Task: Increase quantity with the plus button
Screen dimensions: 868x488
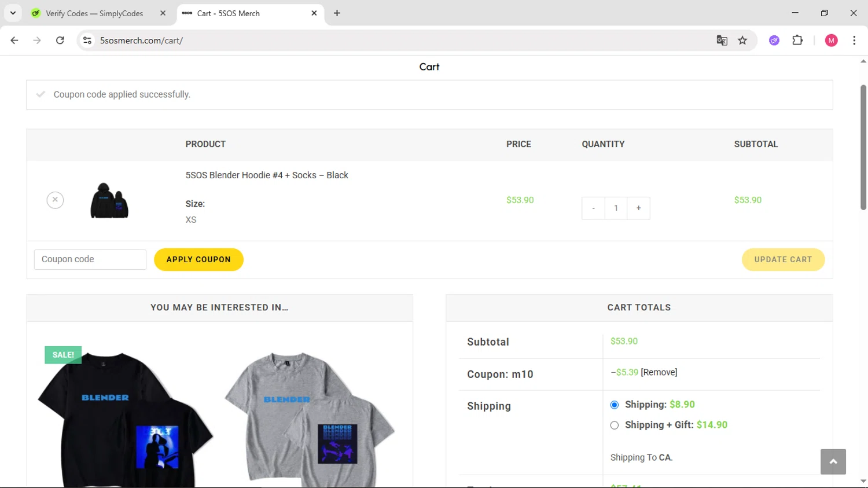Action: click(x=638, y=208)
